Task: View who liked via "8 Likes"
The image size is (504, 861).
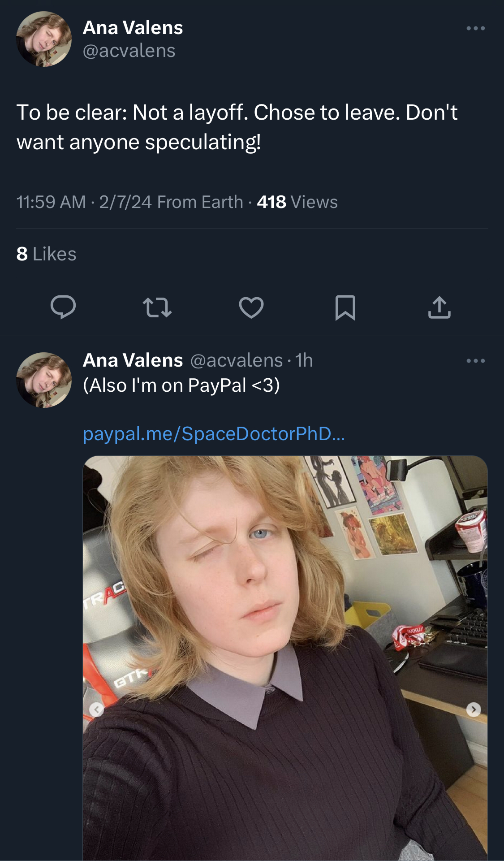Action: [x=47, y=254]
